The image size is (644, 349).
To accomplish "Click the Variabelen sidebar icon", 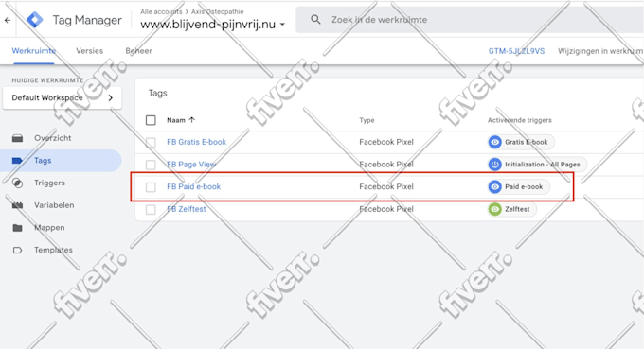I will [x=17, y=205].
